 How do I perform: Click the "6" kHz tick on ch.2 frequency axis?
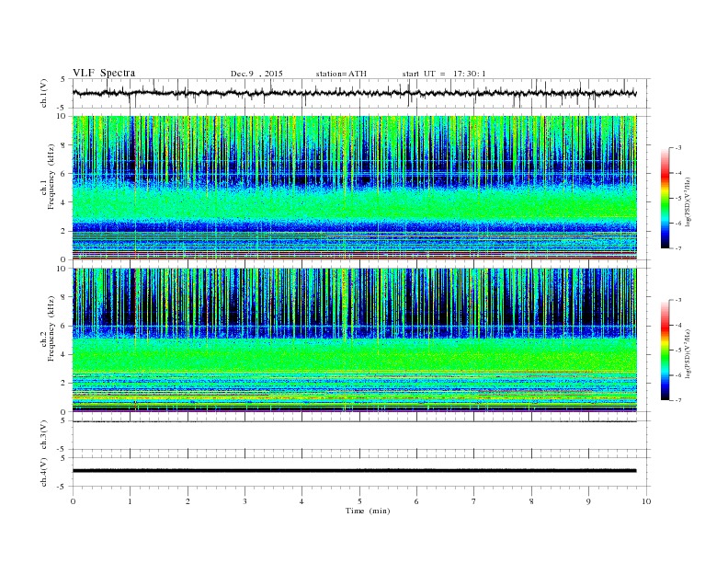coord(63,326)
